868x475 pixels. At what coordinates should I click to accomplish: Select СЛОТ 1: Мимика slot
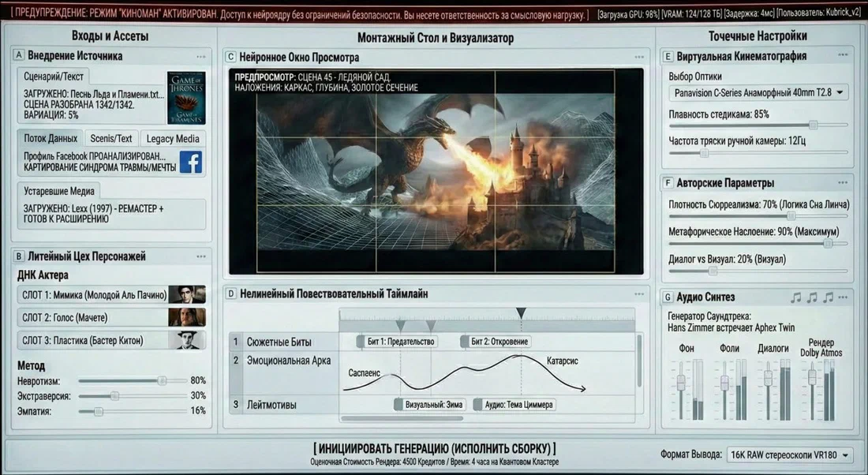tap(111, 294)
